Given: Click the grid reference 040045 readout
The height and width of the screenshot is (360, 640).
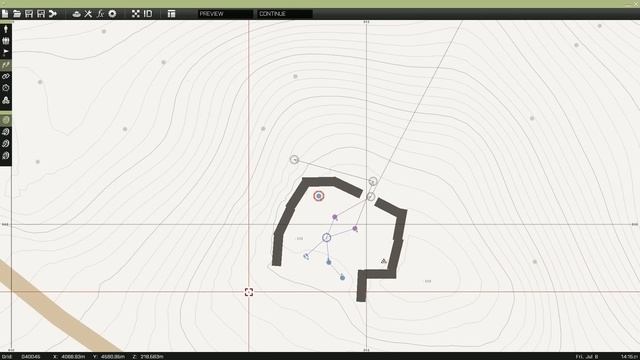Looking at the screenshot, I should pyautogui.click(x=31, y=357).
